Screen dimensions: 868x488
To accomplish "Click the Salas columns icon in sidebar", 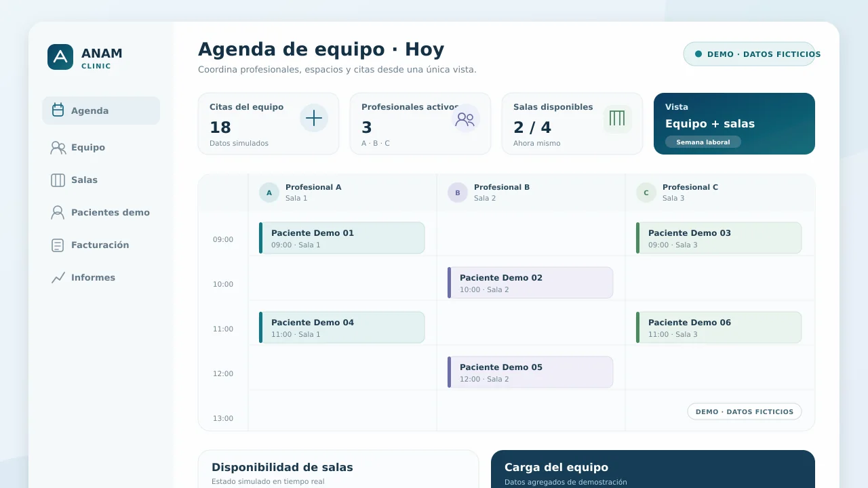I will [x=58, y=180].
